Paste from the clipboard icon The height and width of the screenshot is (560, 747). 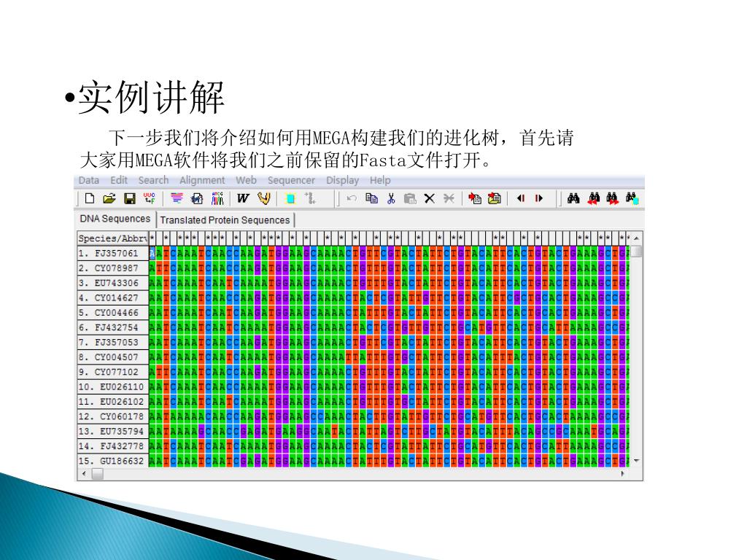410,198
